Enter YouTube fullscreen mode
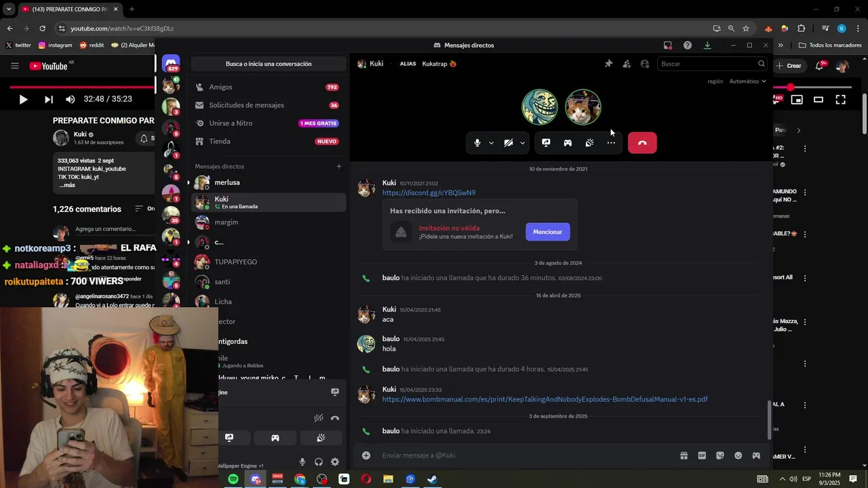This screenshot has width=868, height=488. click(x=841, y=100)
